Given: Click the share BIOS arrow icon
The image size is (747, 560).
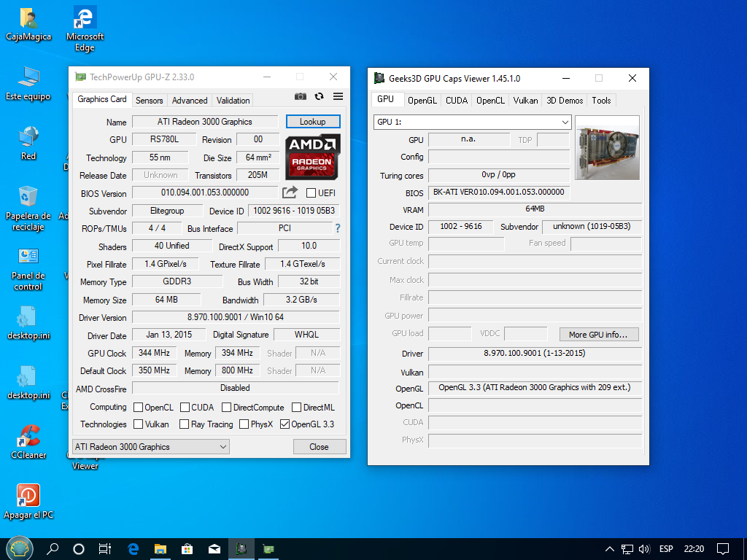Looking at the screenshot, I should click(290, 192).
